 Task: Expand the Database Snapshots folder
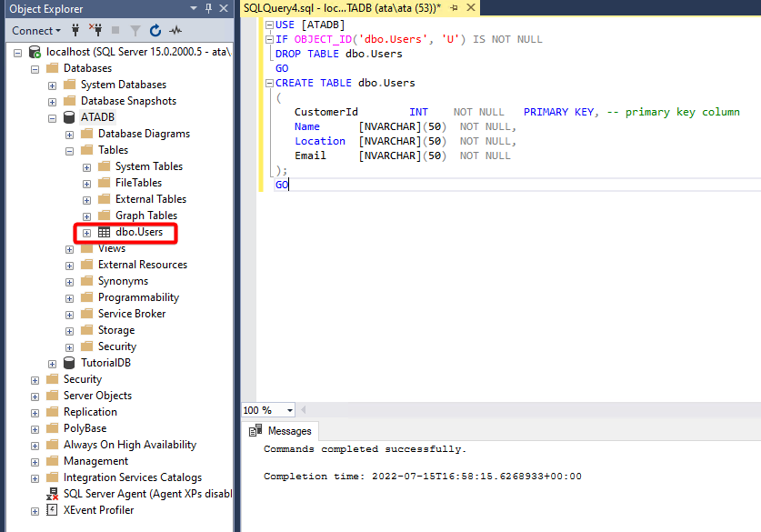(53, 102)
